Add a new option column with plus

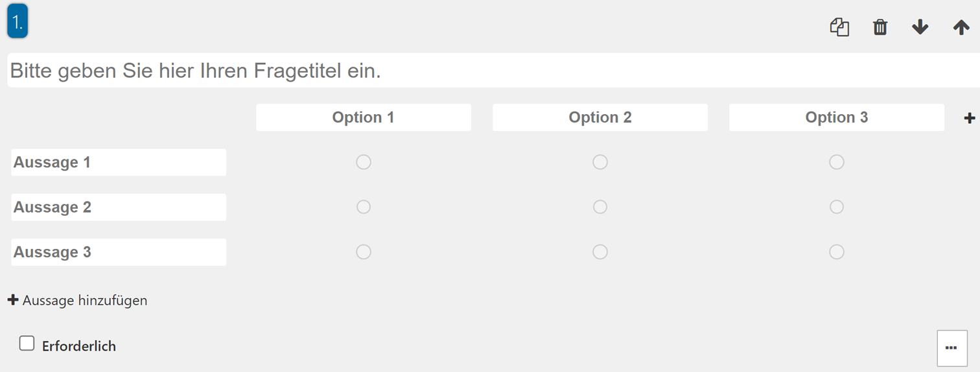click(970, 118)
